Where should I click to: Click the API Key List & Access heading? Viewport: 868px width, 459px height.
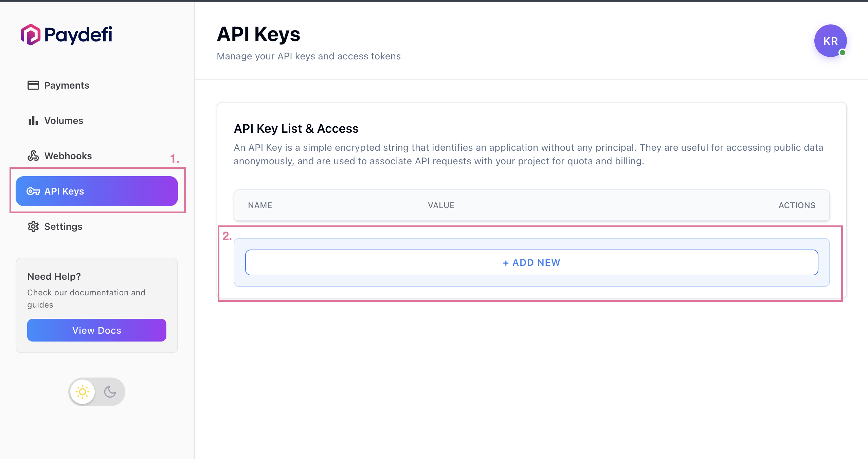pos(296,128)
